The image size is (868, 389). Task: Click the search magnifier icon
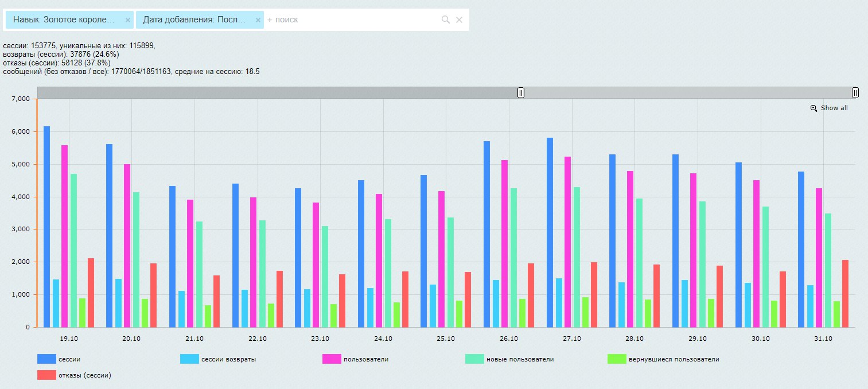tap(445, 20)
